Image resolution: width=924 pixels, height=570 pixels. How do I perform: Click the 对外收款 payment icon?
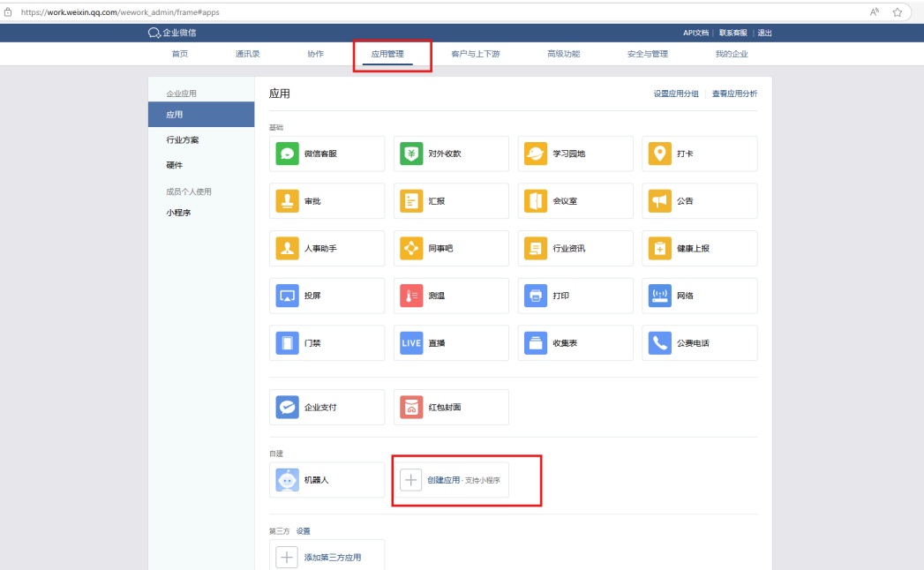tap(411, 154)
